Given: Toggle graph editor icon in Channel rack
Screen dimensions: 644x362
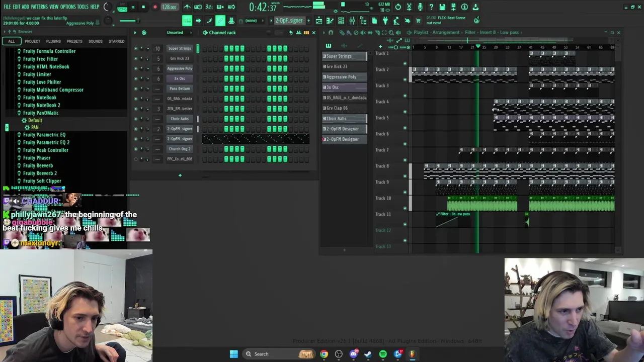Looking at the screenshot, I should tap(298, 33).
